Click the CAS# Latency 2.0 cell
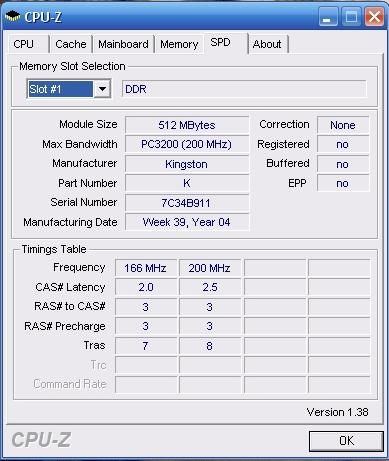Screen dimensions: 389x461 (x=146, y=287)
